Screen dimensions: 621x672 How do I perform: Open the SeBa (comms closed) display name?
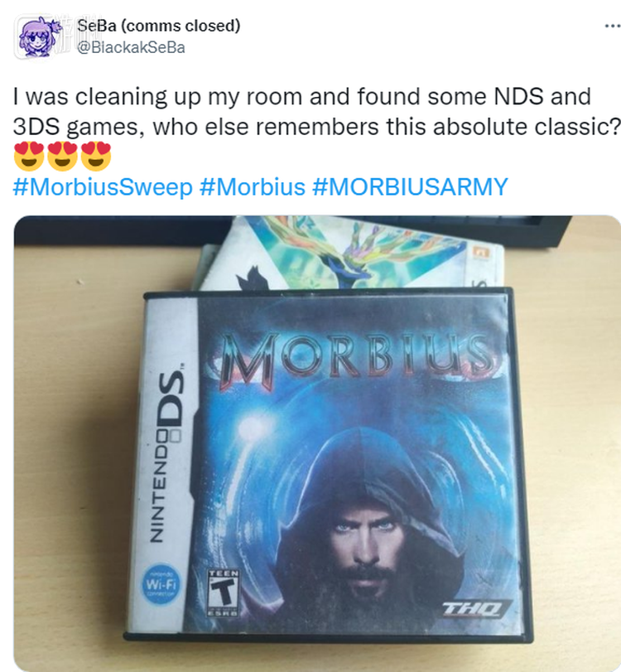click(x=159, y=26)
